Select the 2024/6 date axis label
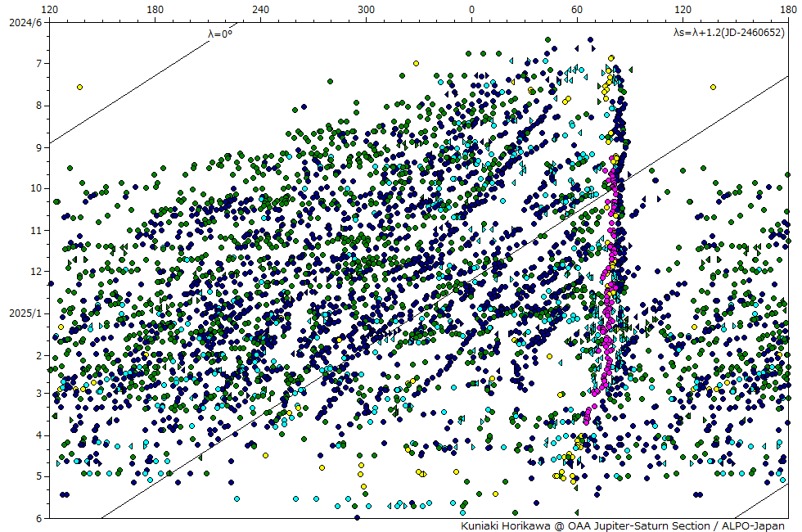 [25, 22]
